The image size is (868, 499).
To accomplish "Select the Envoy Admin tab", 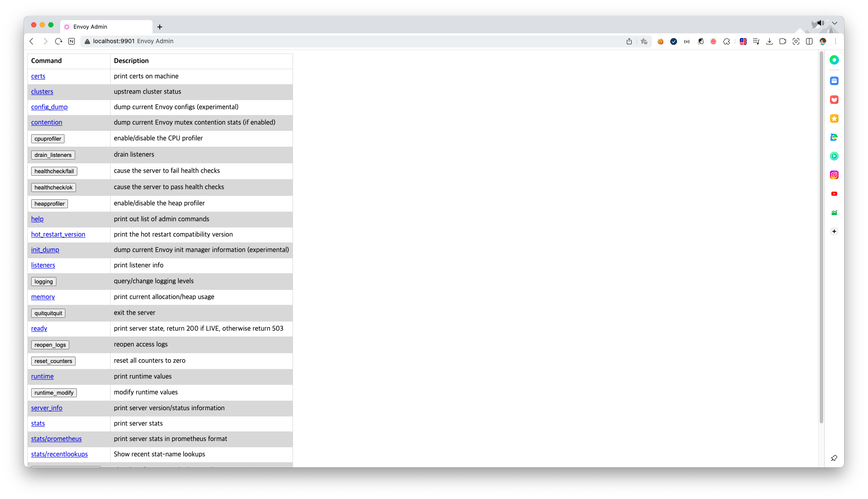I will click(106, 27).
